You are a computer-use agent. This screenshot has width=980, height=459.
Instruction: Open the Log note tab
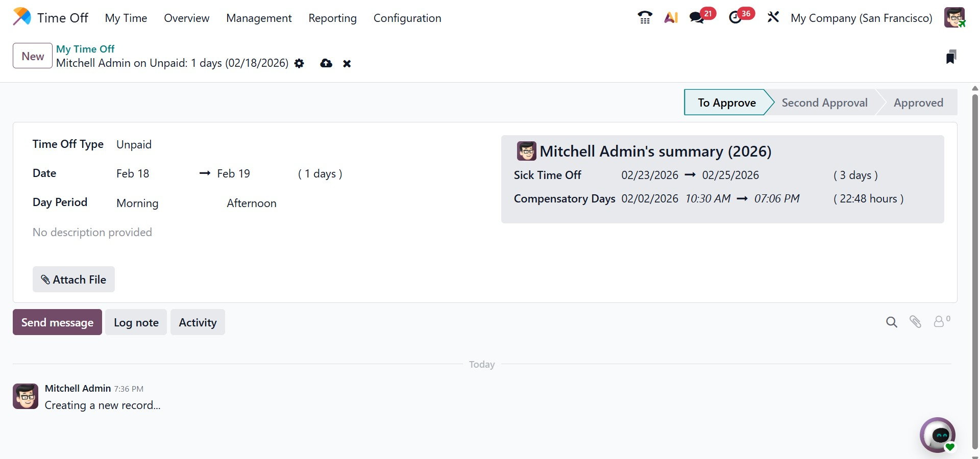tap(136, 322)
